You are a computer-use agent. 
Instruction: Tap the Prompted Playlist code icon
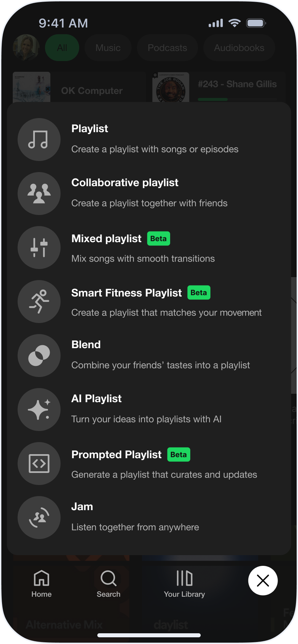(39, 464)
